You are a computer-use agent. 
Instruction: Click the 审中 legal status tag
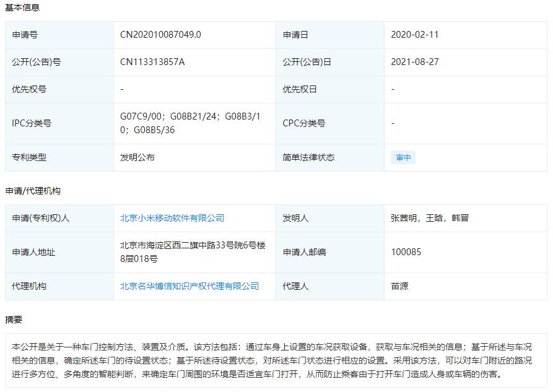[x=402, y=158]
